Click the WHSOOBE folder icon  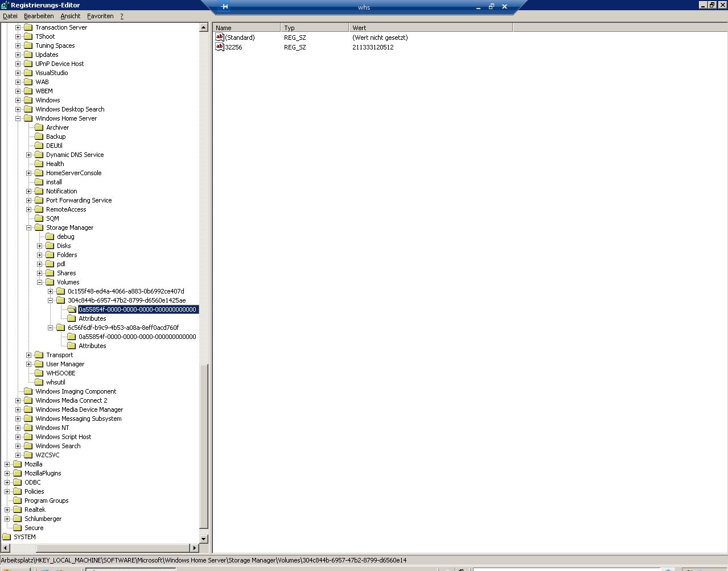coord(39,373)
